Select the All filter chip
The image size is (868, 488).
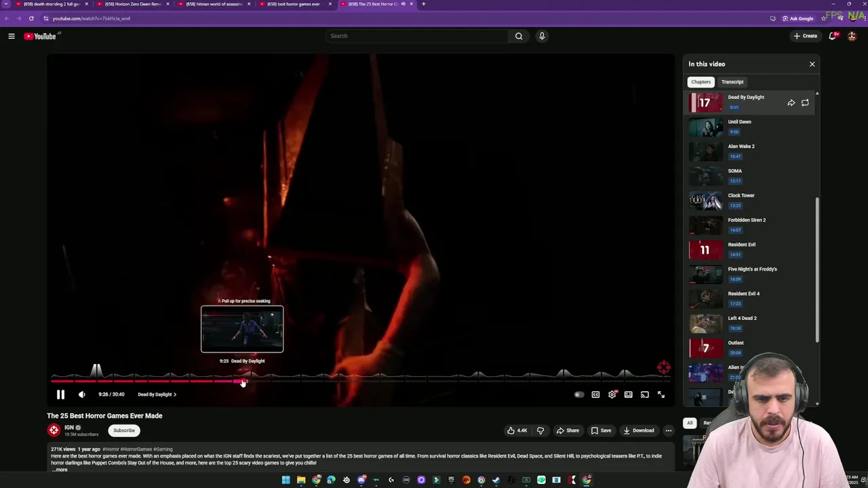click(x=690, y=423)
